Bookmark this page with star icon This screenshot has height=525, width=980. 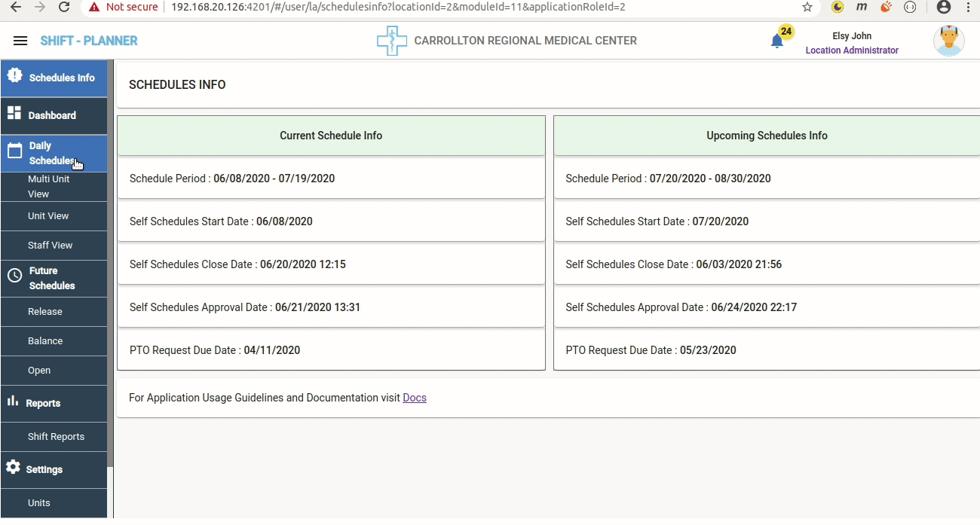pyautogui.click(x=807, y=7)
